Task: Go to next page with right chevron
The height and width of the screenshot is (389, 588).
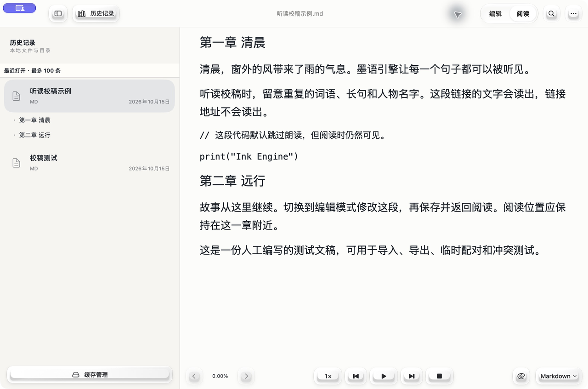Action: click(x=246, y=376)
